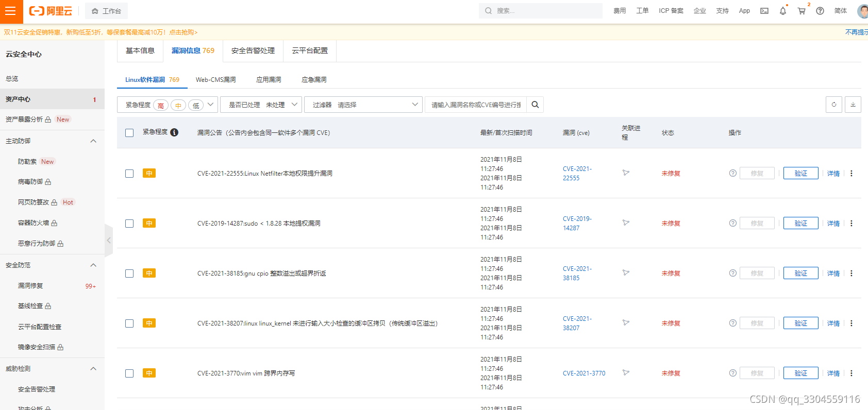Check the CVE-2021-38185 row checkbox
The image size is (868, 410).
coord(129,274)
